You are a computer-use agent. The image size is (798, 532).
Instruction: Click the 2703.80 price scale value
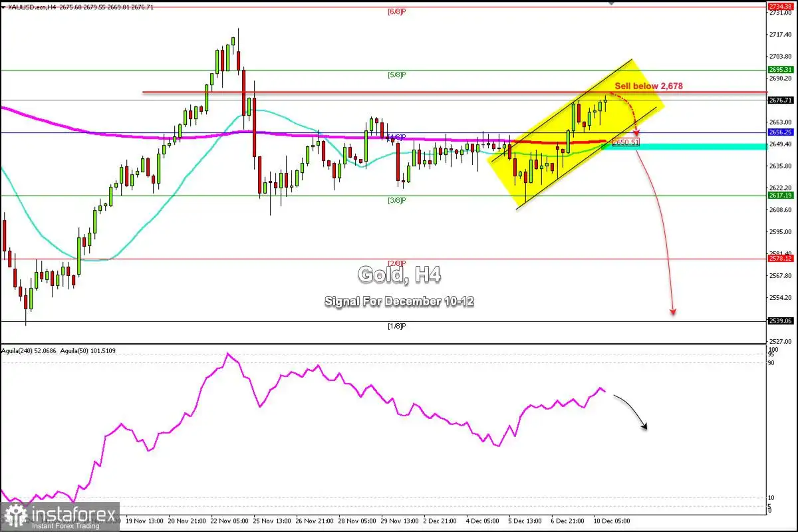779,57
